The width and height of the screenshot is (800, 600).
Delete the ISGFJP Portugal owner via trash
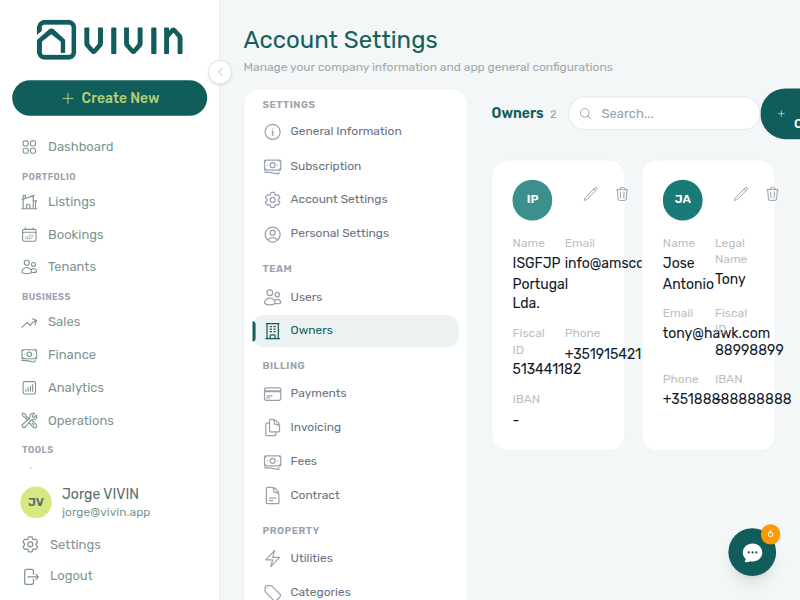point(621,194)
